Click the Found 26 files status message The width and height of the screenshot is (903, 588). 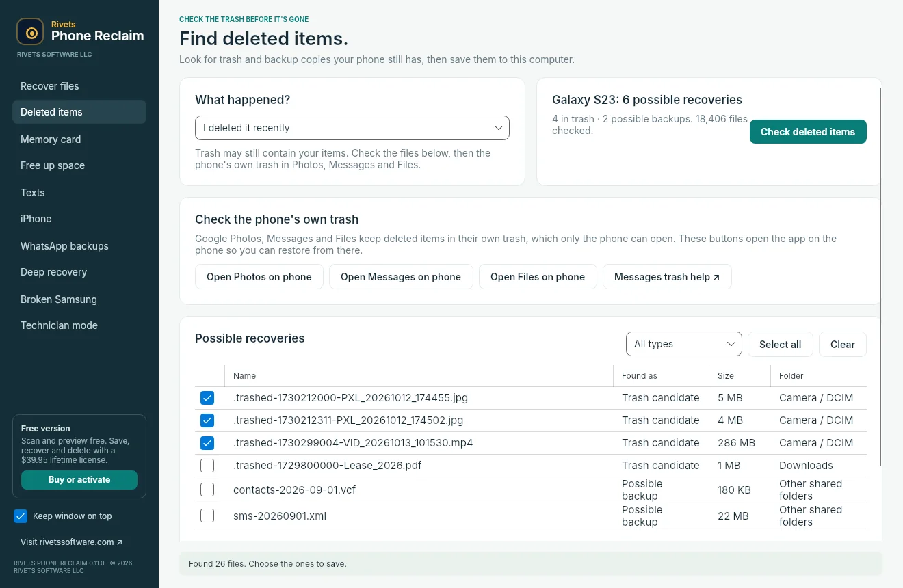point(267,564)
